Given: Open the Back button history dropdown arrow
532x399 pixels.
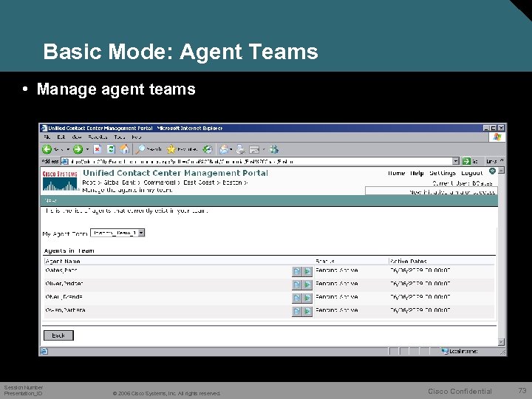Looking at the screenshot, I should click(x=68, y=149).
